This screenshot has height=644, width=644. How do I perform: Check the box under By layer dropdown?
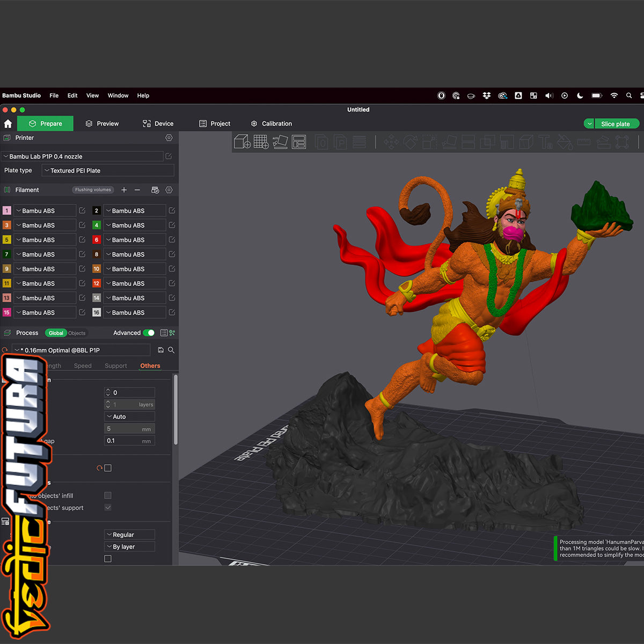108,559
